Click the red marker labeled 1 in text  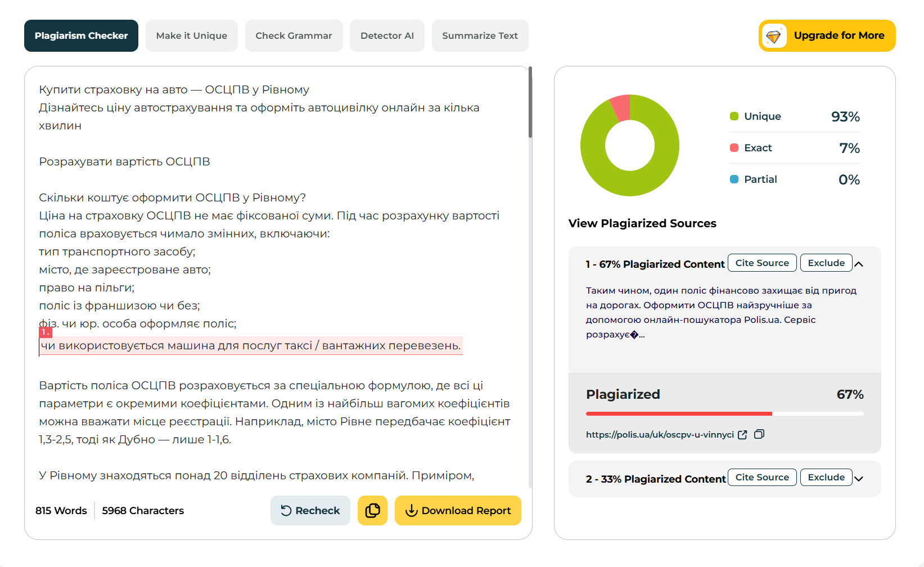coord(45,332)
